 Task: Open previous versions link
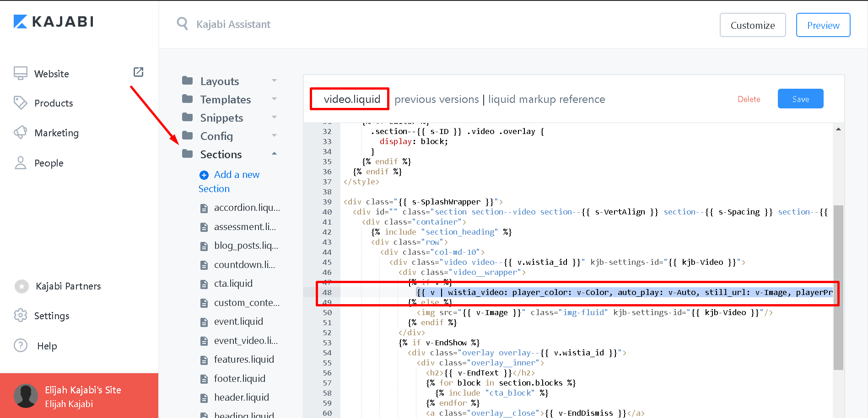pos(437,99)
